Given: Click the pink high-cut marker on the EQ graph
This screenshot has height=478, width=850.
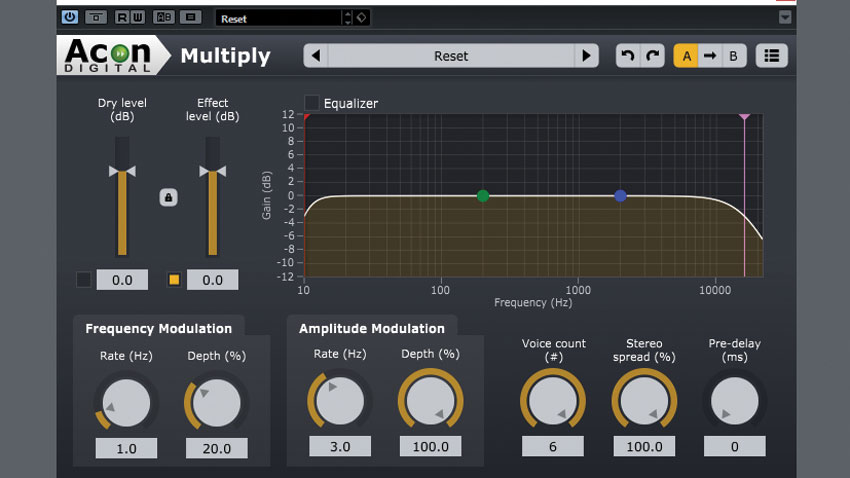Looking at the screenshot, I should click(x=744, y=117).
